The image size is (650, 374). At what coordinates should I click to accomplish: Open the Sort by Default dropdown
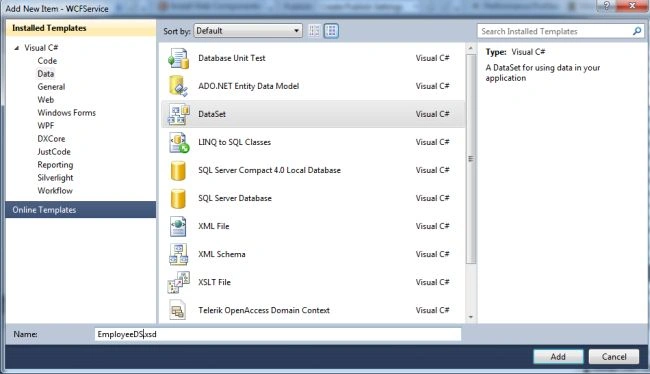coord(248,31)
